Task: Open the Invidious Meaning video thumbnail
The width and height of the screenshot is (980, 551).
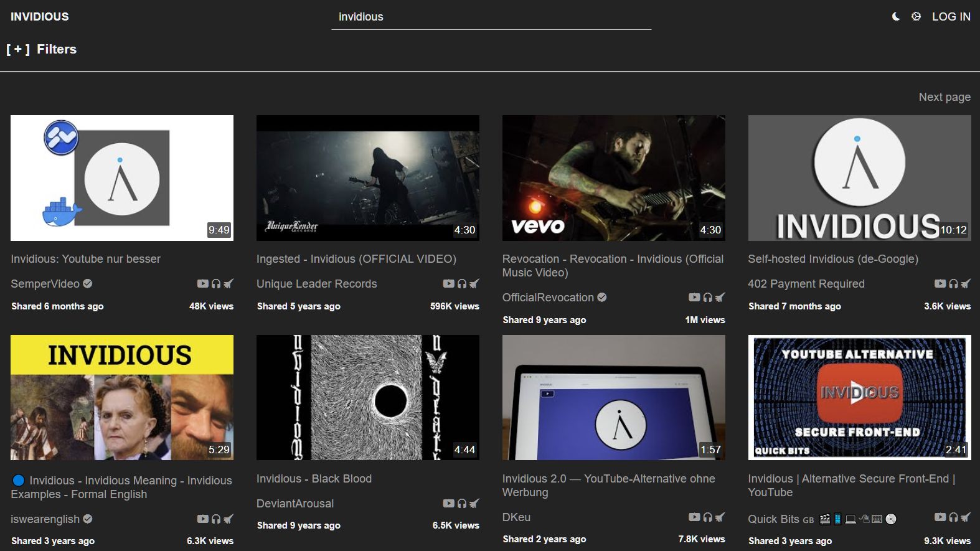Action: tap(122, 397)
